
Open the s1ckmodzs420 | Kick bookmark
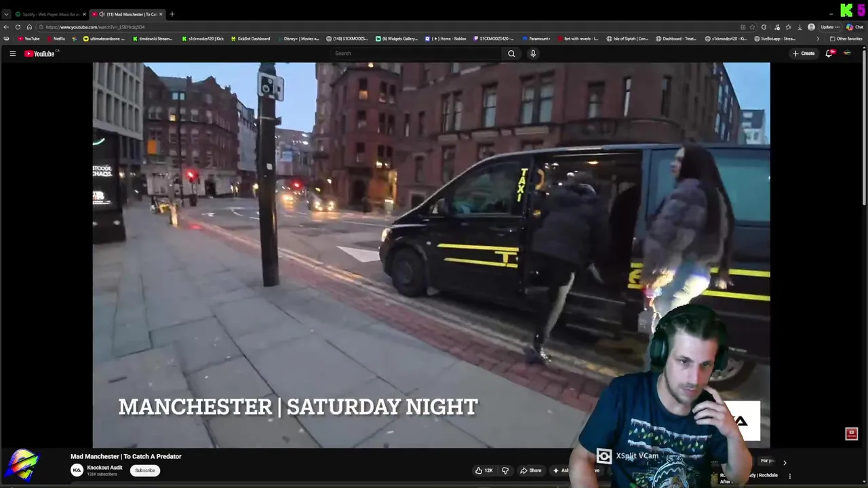coord(203,39)
